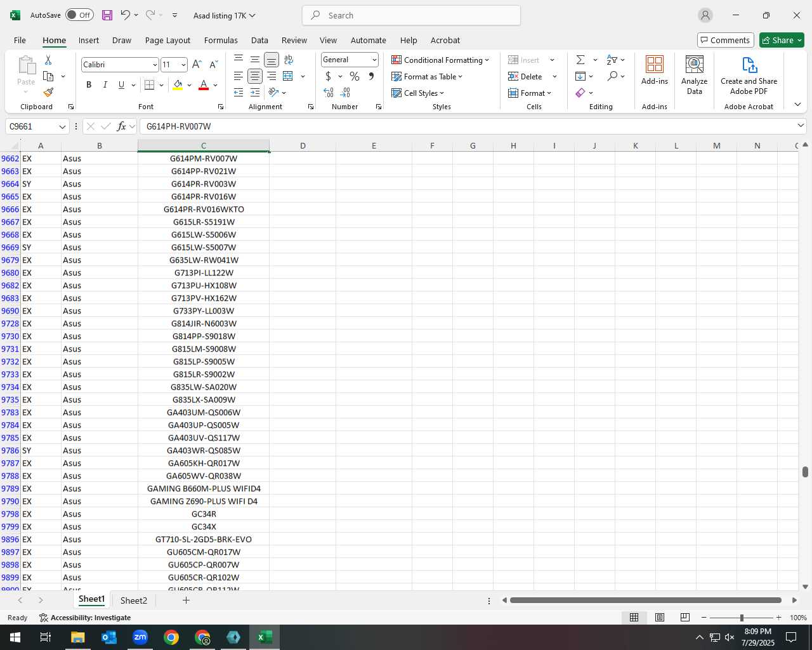Toggle Bottom Align
Image resolution: width=812 pixels, height=650 pixels.
tap(272, 60)
